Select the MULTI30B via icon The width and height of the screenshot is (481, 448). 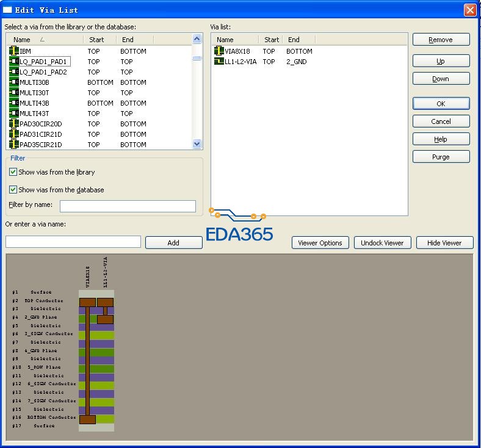tap(13, 82)
